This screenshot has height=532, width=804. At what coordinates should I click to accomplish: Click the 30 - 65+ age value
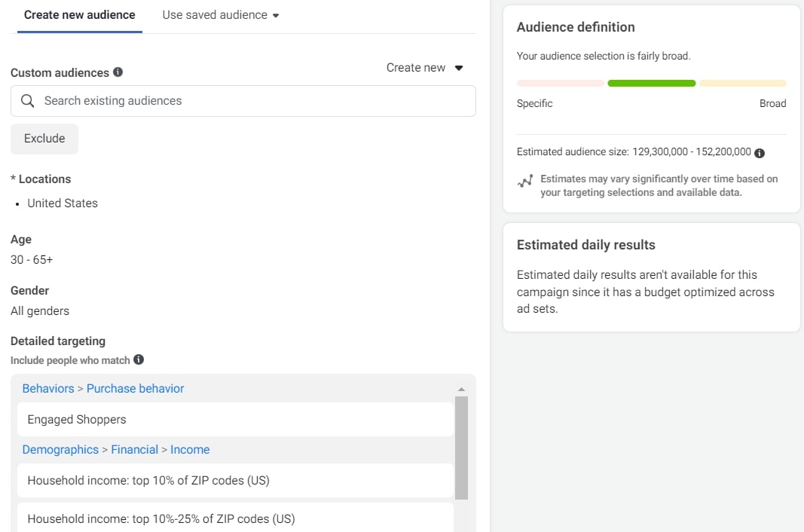coord(32,260)
